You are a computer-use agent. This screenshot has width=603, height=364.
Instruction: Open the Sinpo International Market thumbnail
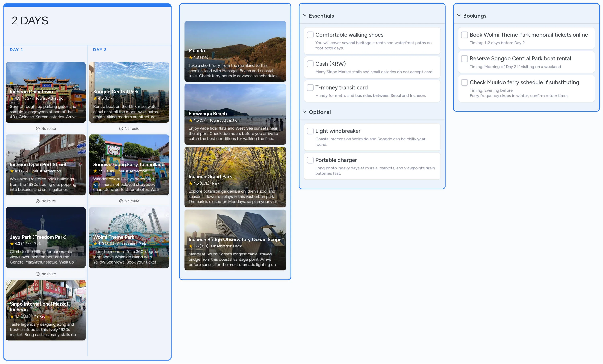[45, 310]
